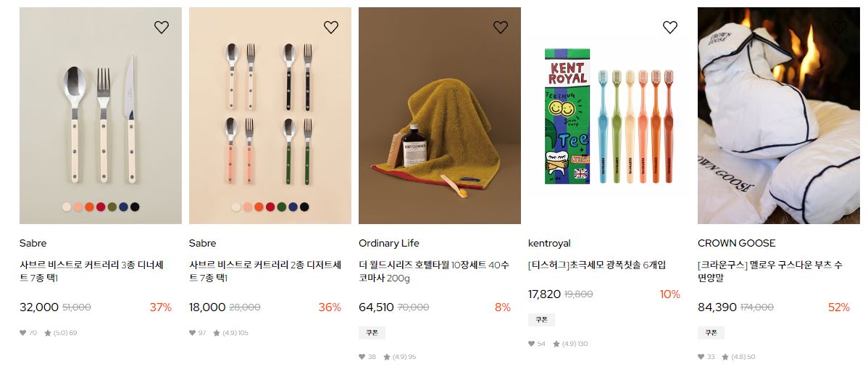Favorite the Sabre 3-piece dinner set heart

[161, 27]
